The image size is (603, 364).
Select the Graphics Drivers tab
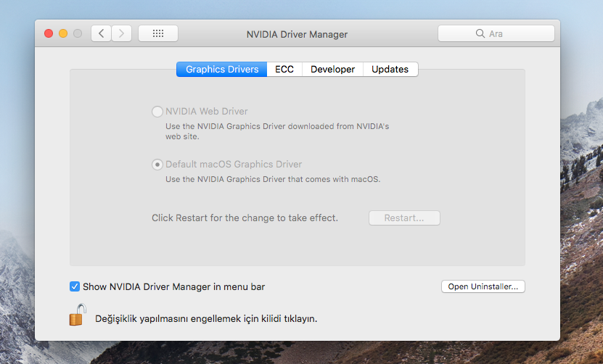pyautogui.click(x=222, y=70)
